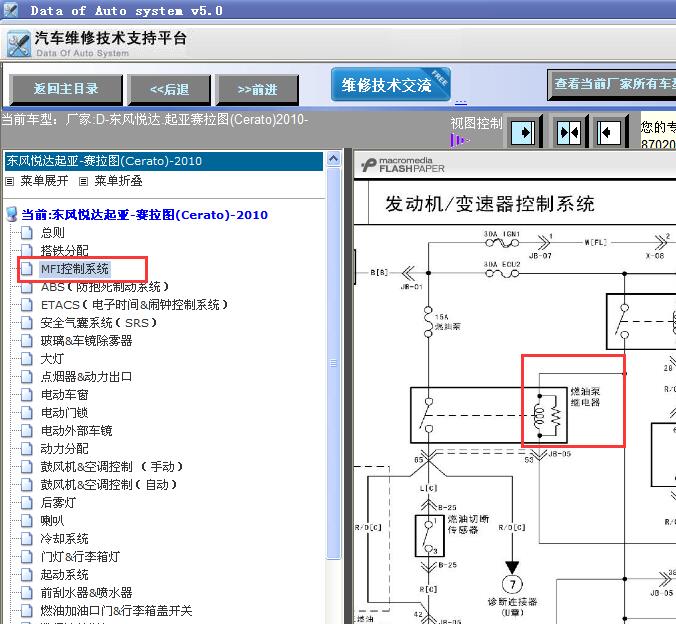Click document icon beside 喇叭
This screenshot has width=676, height=624.
pos(27,521)
